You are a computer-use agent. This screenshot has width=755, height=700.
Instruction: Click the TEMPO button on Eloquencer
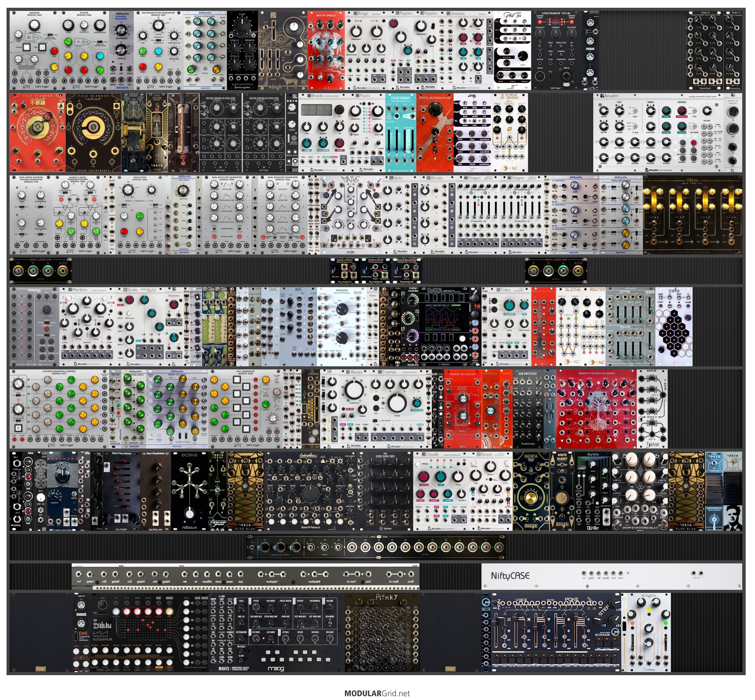point(95,650)
